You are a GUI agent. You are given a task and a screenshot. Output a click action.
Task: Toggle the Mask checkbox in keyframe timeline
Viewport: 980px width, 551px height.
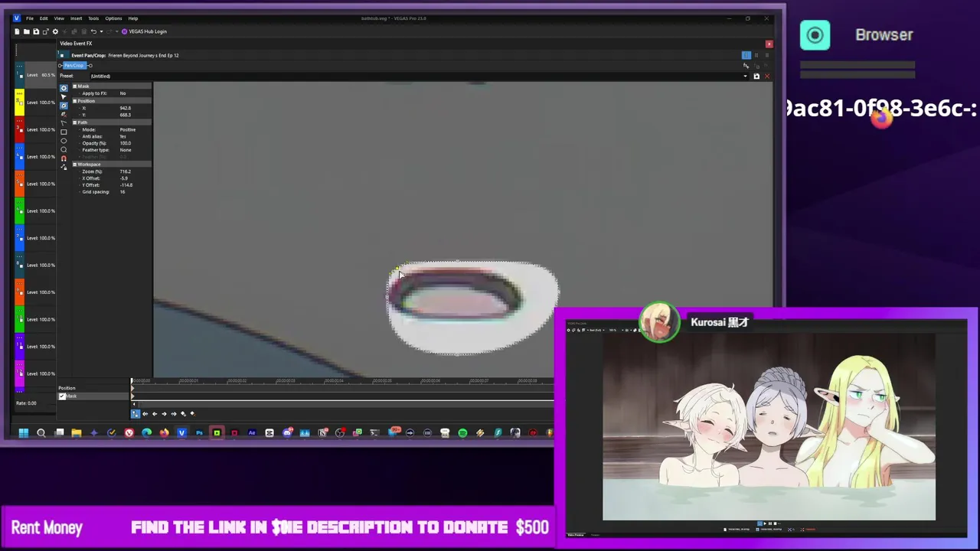click(62, 396)
